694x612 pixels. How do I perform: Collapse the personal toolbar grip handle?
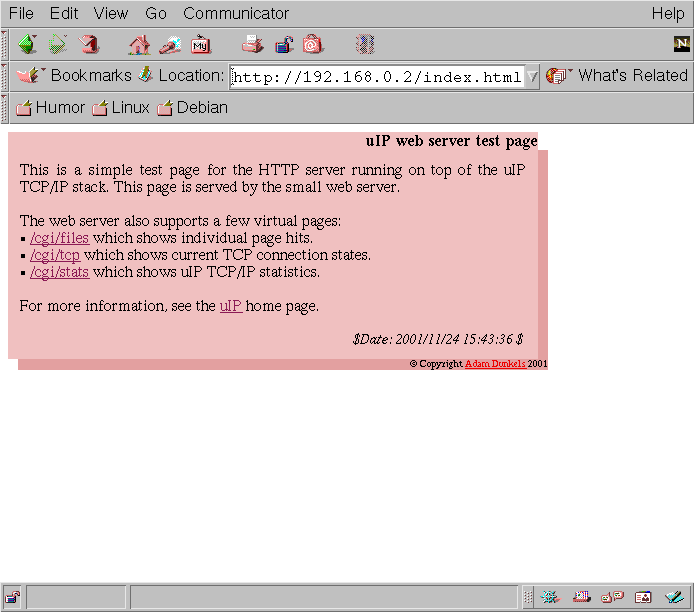click(x=4, y=108)
